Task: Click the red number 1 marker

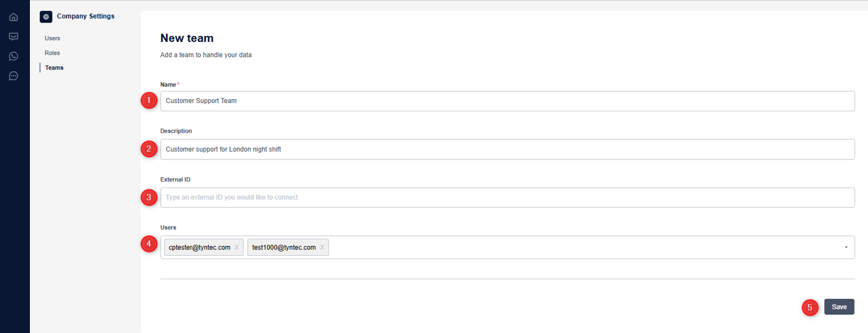Action: pos(149,100)
